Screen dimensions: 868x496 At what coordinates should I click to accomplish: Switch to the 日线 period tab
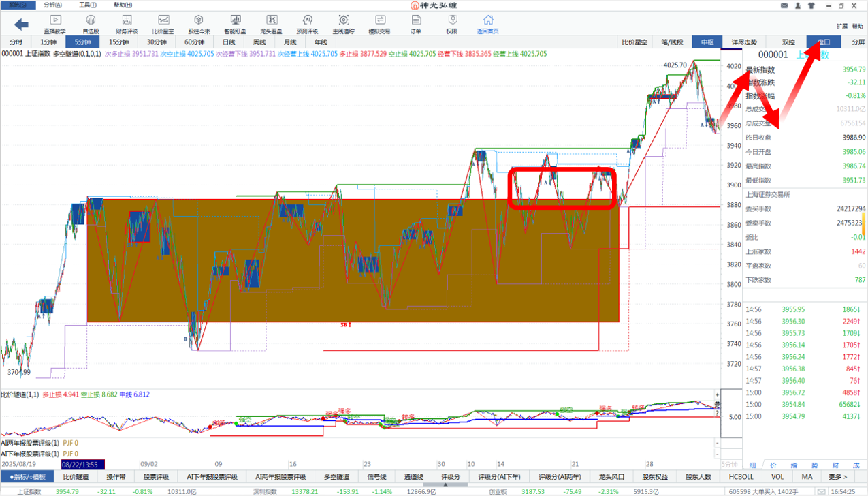(229, 42)
